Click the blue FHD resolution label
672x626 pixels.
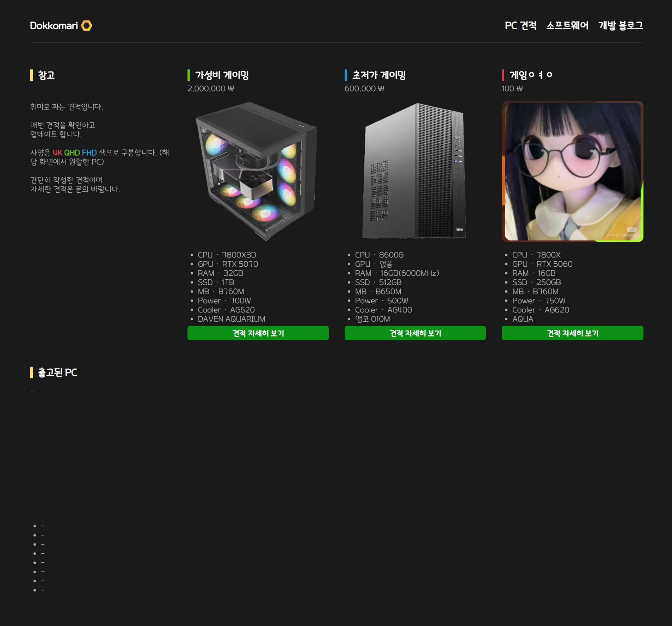coord(89,153)
